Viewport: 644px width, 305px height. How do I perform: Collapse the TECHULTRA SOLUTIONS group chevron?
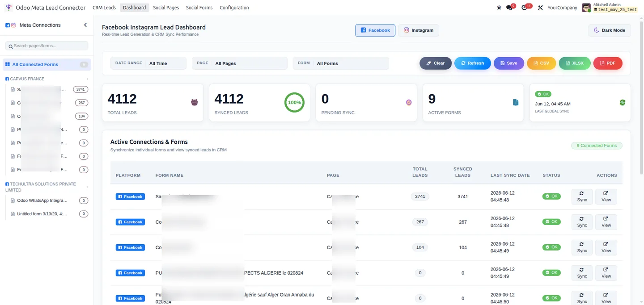tap(87, 187)
